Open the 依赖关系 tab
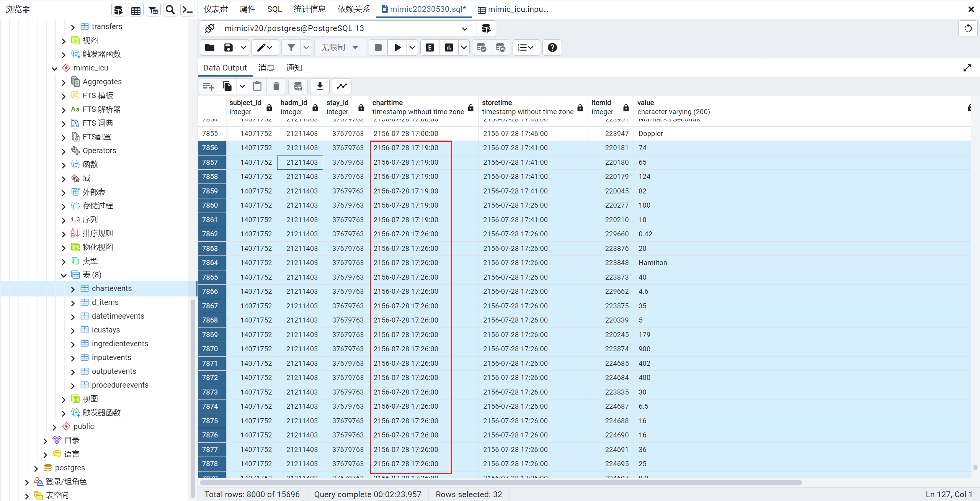 pos(353,9)
